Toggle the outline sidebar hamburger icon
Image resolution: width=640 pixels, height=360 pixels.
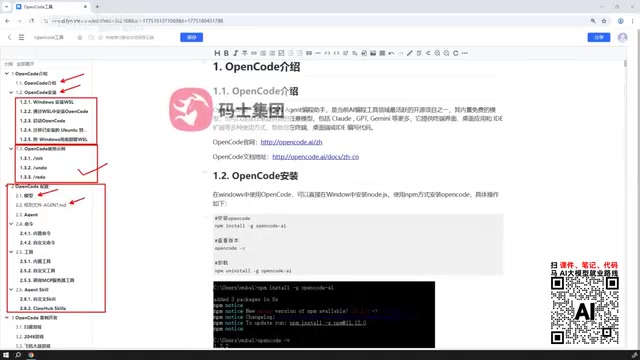pyautogui.click(x=21, y=37)
